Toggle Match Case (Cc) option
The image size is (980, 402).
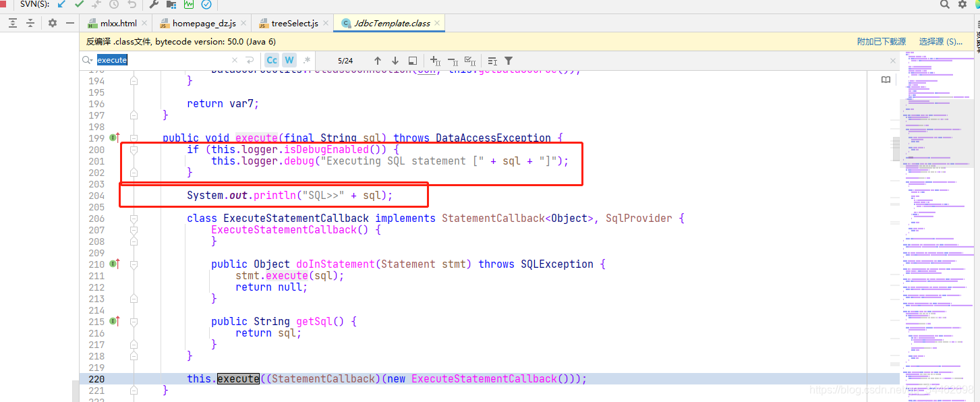pyautogui.click(x=272, y=60)
